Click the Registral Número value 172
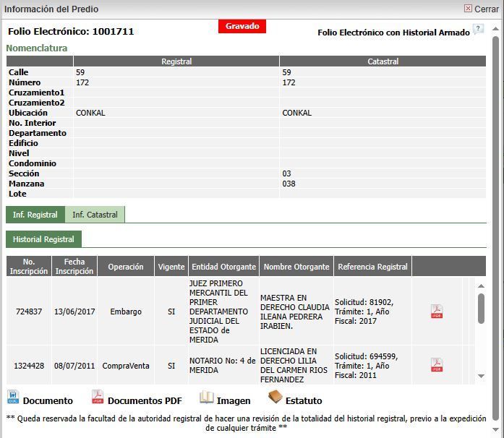The height and width of the screenshot is (438, 504). point(82,82)
